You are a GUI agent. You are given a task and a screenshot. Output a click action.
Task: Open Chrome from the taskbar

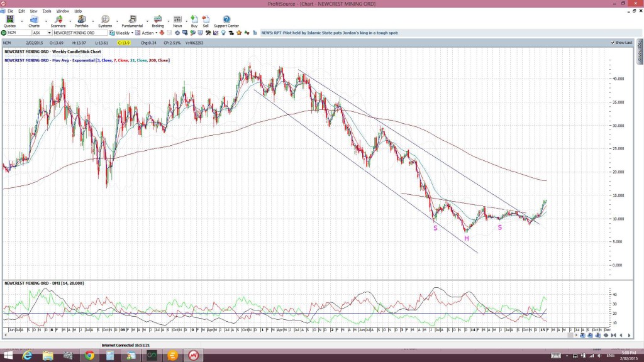click(89, 356)
